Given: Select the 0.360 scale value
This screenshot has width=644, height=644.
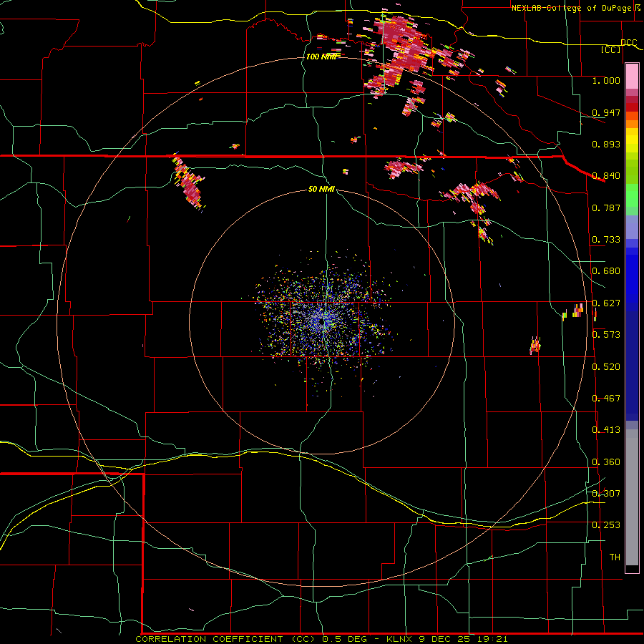Looking at the screenshot, I should click(606, 462).
